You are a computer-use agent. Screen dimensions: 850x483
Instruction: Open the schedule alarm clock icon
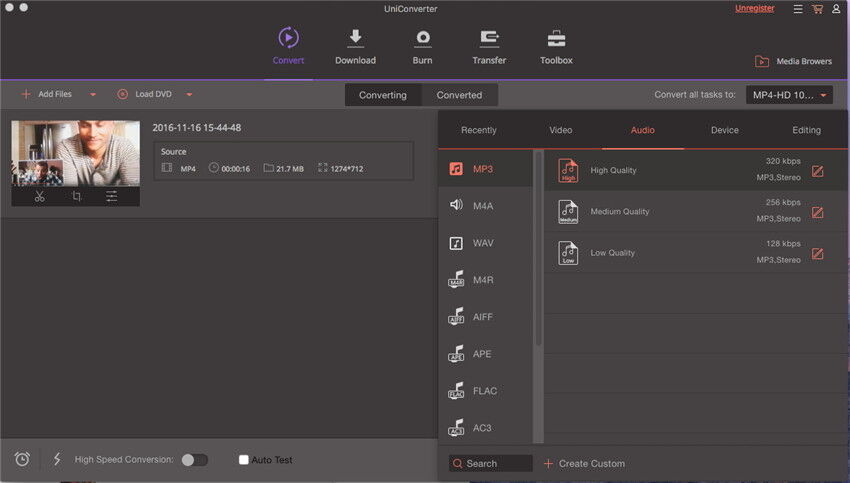pyautogui.click(x=22, y=459)
